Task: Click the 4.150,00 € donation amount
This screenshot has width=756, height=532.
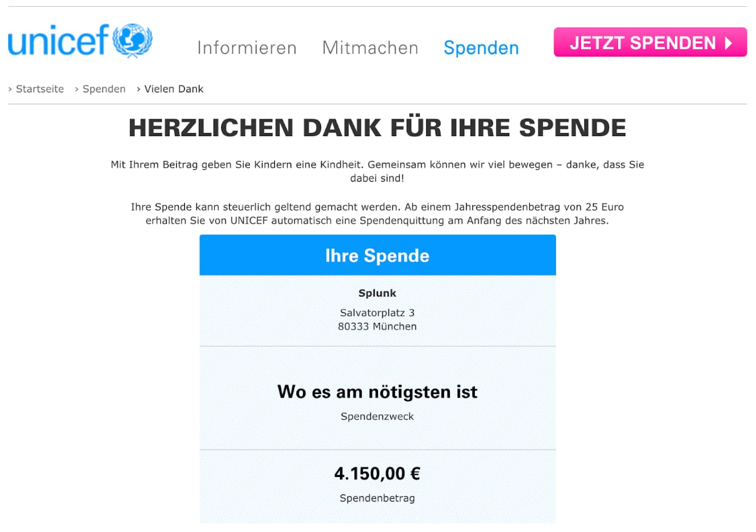Action: click(377, 474)
